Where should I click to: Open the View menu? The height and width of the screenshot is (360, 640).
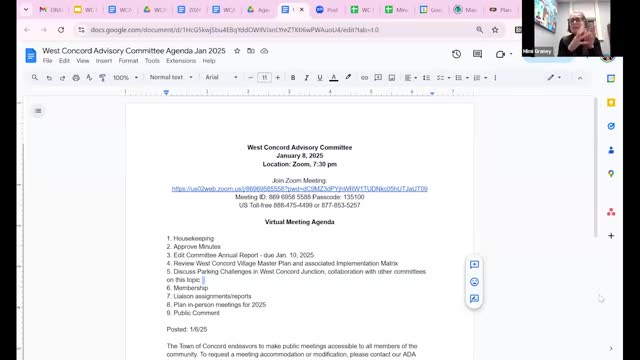coord(82,61)
